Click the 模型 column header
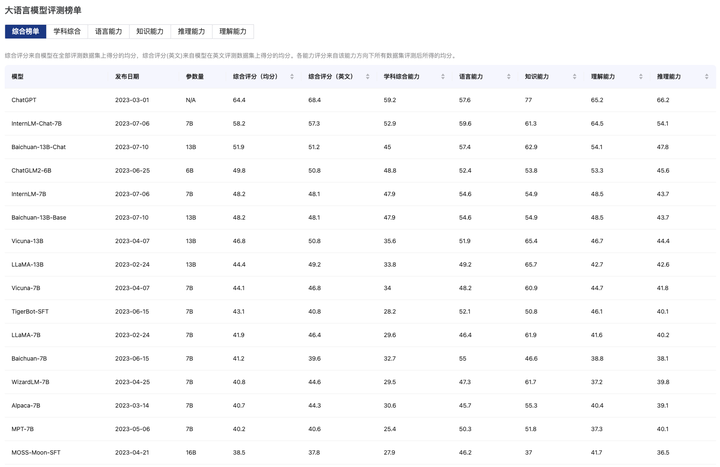This screenshot has height=467, width=720. [17, 77]
